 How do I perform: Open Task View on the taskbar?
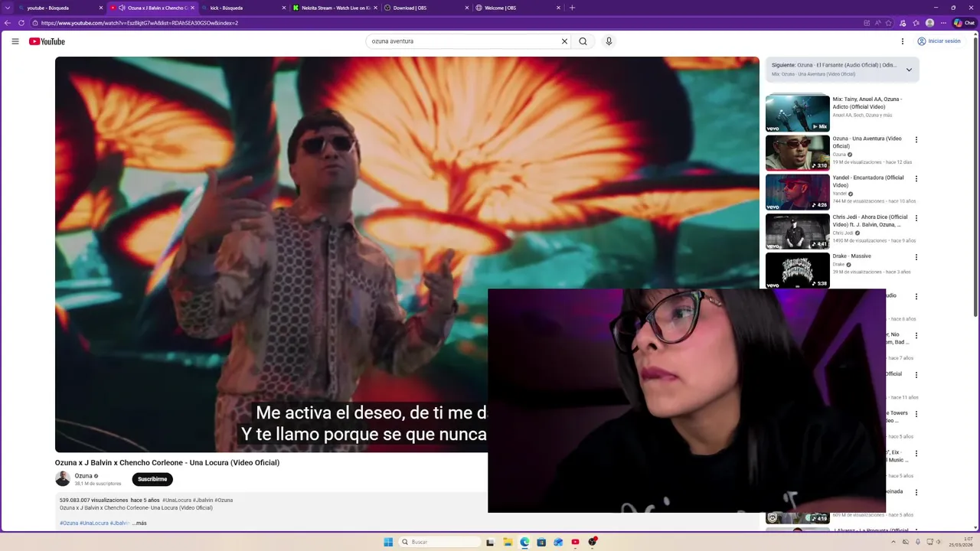(491, 542)
